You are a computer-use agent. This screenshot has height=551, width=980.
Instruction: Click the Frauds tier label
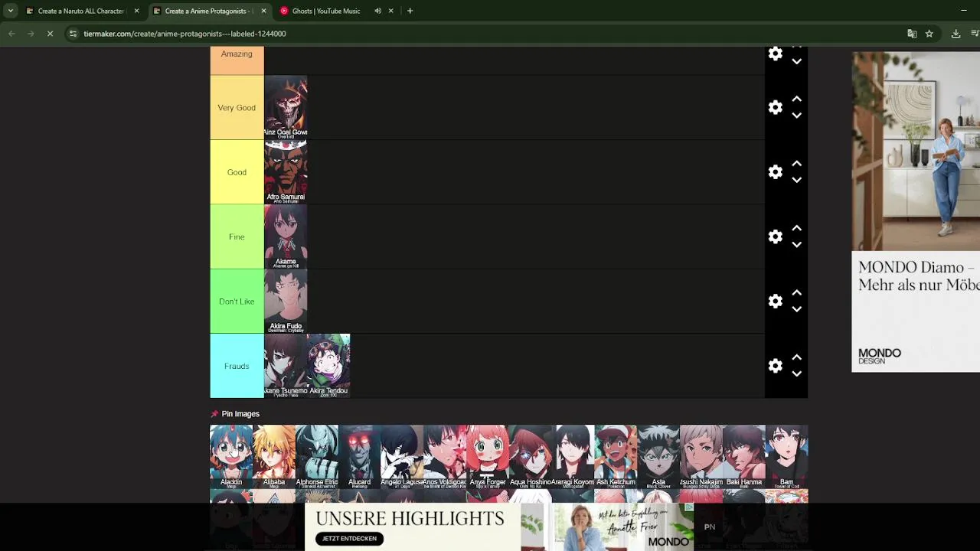pyautogui.click(x=237, y=366)
